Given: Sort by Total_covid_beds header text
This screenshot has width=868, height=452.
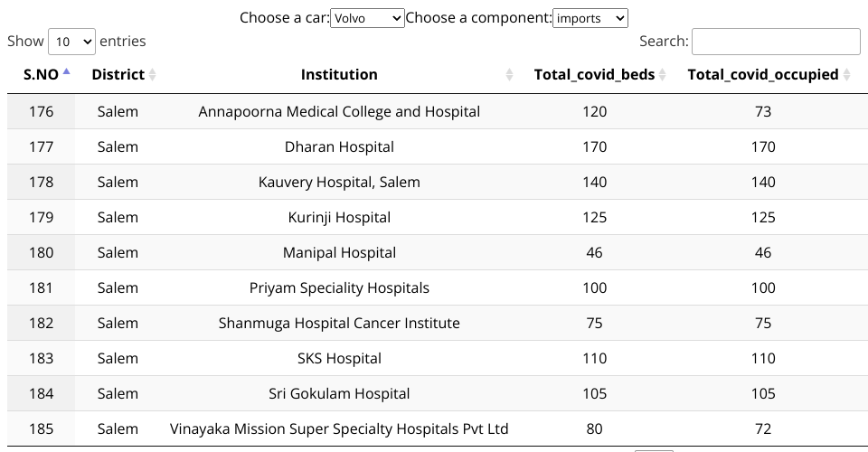Looking at the screenshot, I should 594,75.
